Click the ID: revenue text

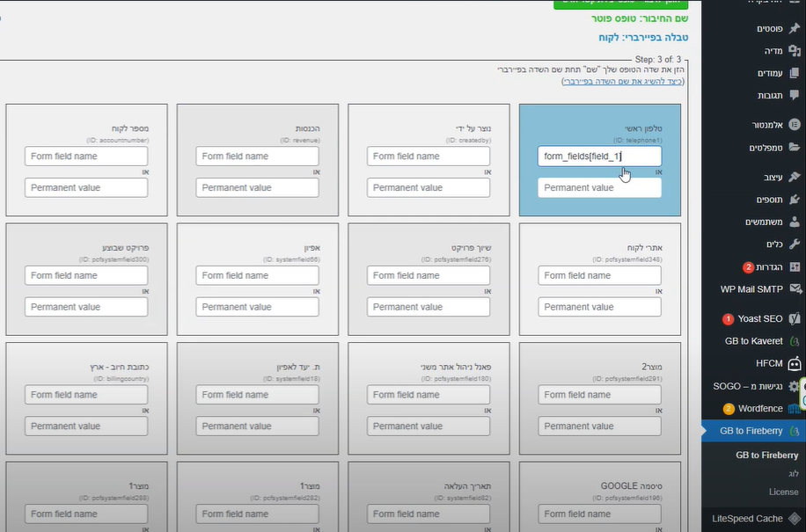tap(300, 140)
